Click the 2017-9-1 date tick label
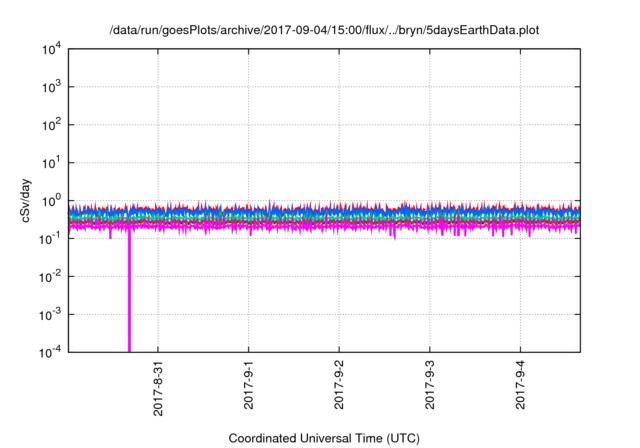The image size is (640, 448). coord(249,385)
